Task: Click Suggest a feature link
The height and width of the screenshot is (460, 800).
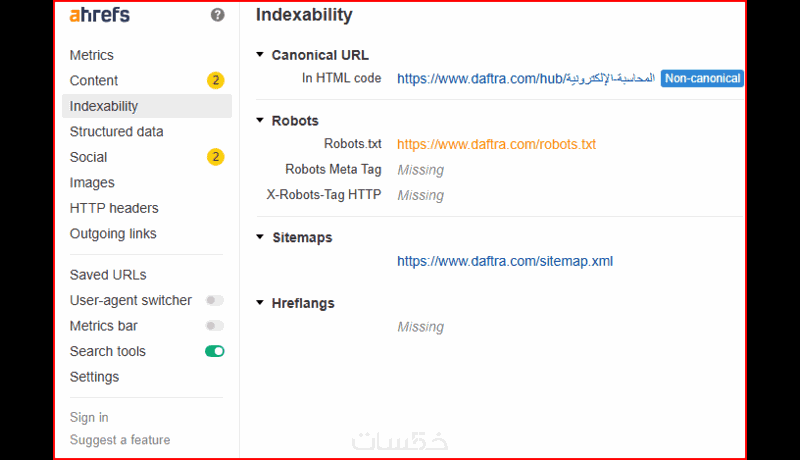Action: [x=120, y=440]
